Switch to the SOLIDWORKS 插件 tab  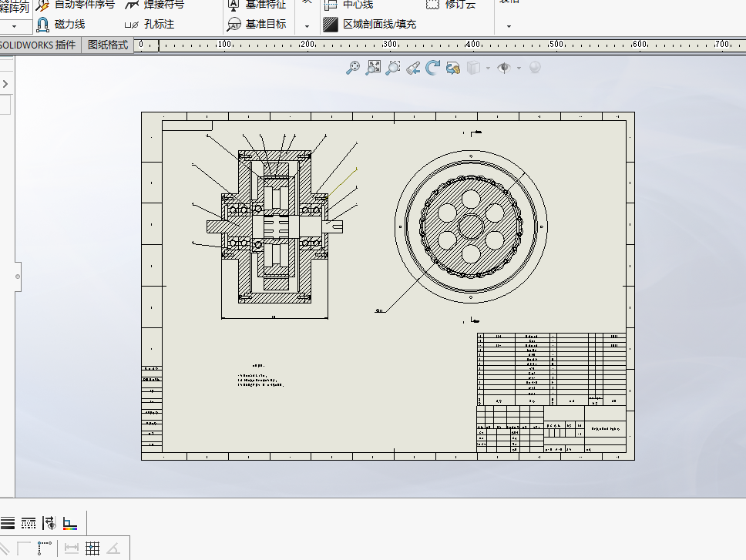pos(38,45)
